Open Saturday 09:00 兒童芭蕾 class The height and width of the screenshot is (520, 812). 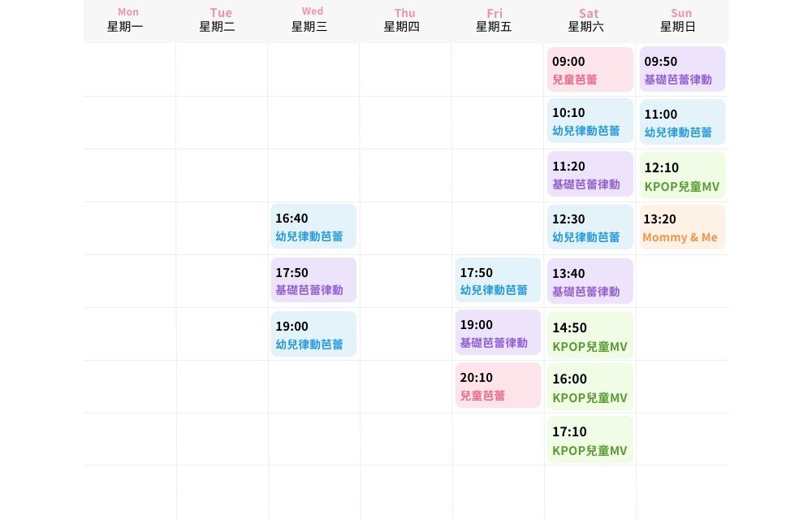point(590,70)
